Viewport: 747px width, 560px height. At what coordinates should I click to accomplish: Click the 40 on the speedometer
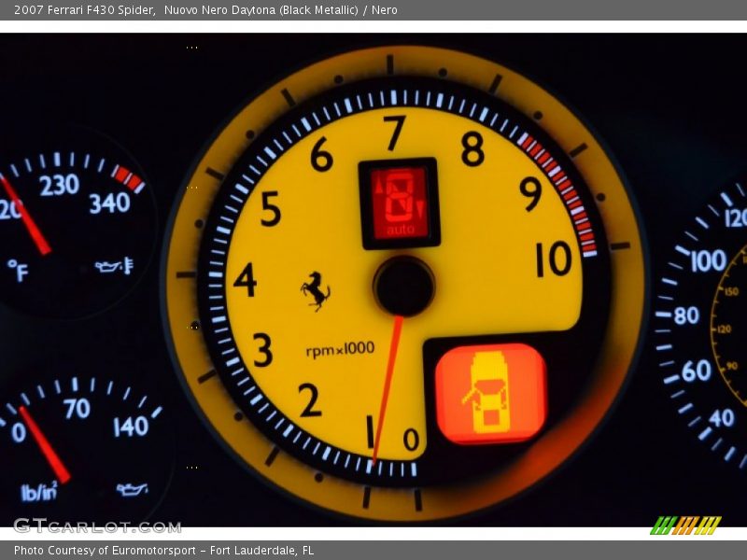pyautogui.click(x=722, y=418)
